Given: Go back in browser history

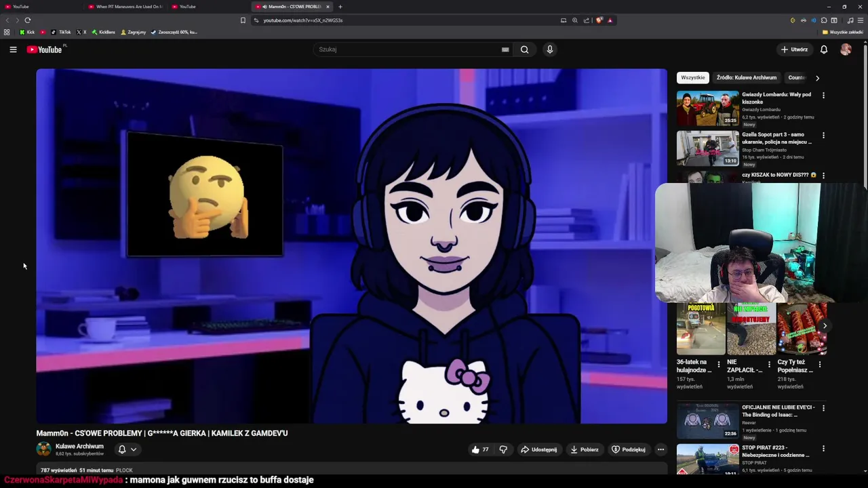Looking at the screenshot, I should (7, 20).
